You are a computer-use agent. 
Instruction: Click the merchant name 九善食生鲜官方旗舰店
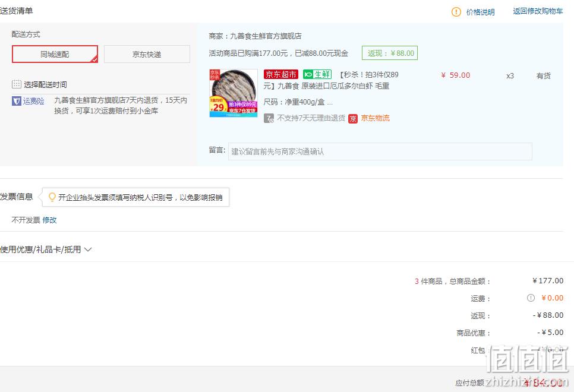pos(266,36)
